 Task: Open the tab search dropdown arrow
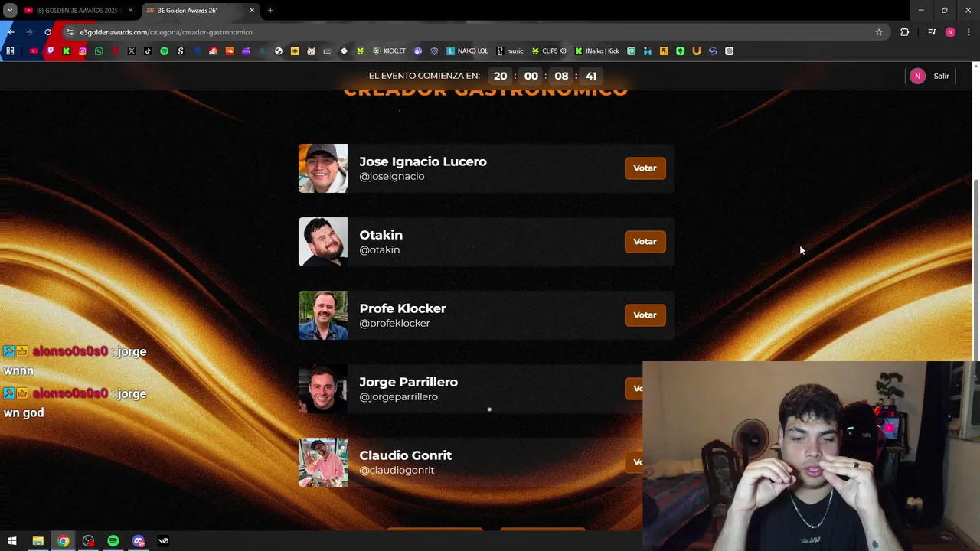[10, 11]
